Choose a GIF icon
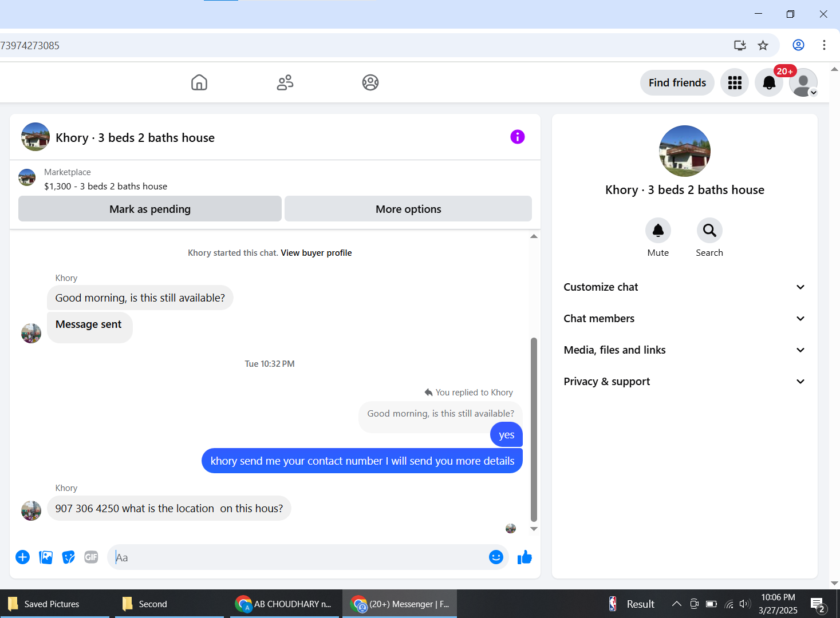Image resolution: width=840 pixels, height=618 pixels. [x=91, y=557]
